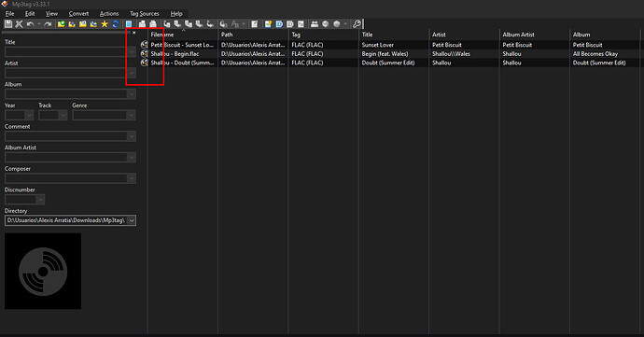The image size is (644, 337).
Task: Expand the Discnumber field dropdown
Action: tap(40, 200)
